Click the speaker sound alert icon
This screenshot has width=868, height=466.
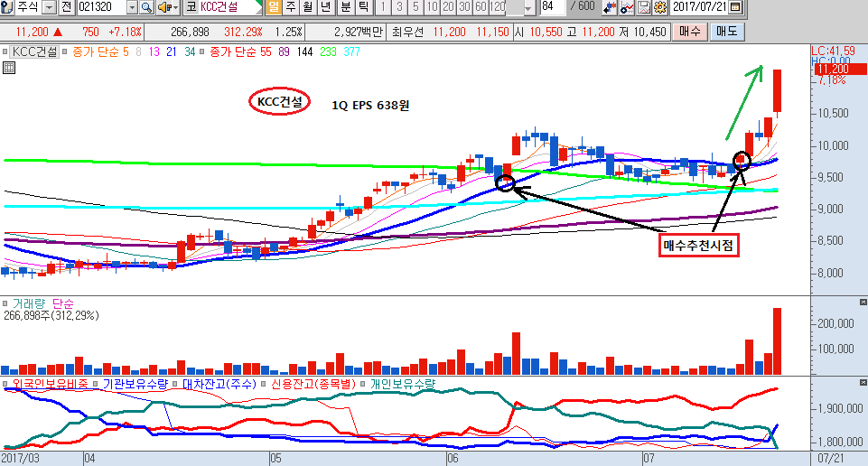[x=163, y=7]
